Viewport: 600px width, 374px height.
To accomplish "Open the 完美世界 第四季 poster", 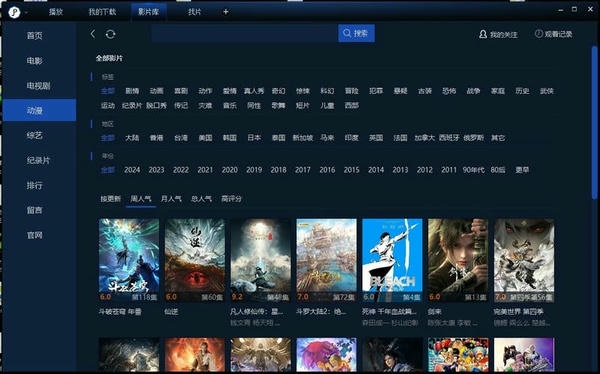I will click(x=524, y=260).
